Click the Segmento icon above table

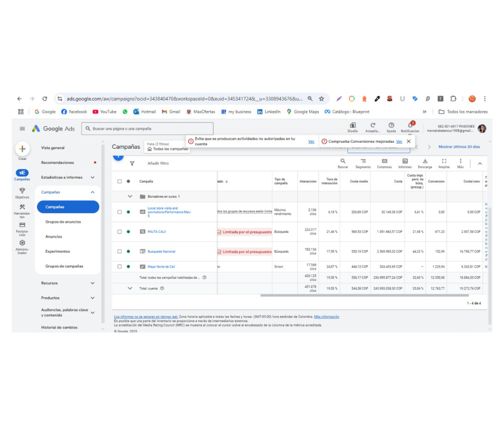[x=363, y=161]
